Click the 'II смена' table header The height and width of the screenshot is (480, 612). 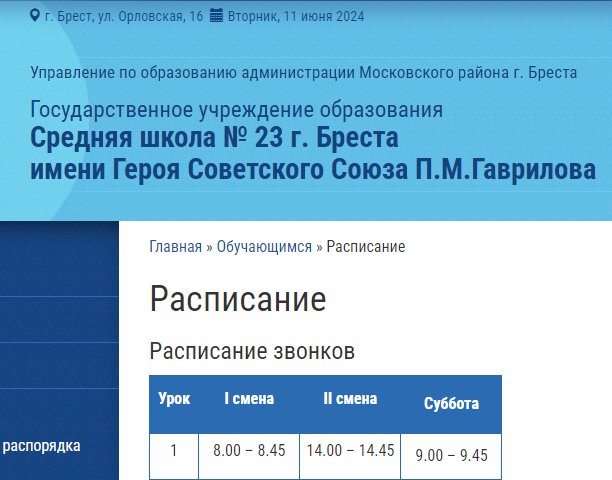(x=350, y=399)
